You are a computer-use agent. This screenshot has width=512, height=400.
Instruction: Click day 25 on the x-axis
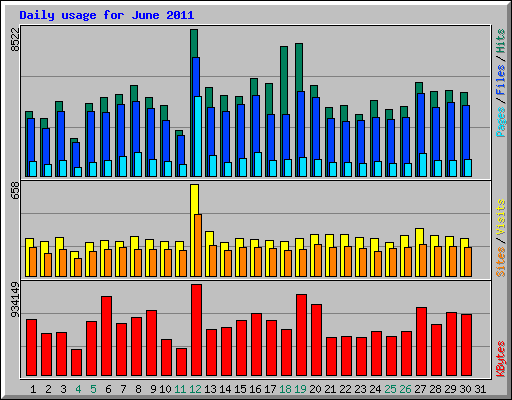coord(390,389)
